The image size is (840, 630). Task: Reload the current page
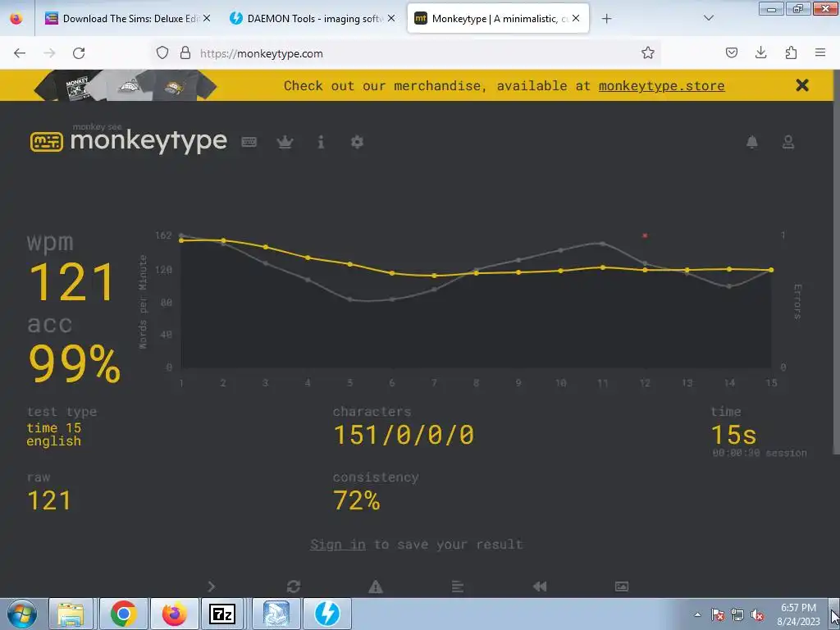point(79,53)
